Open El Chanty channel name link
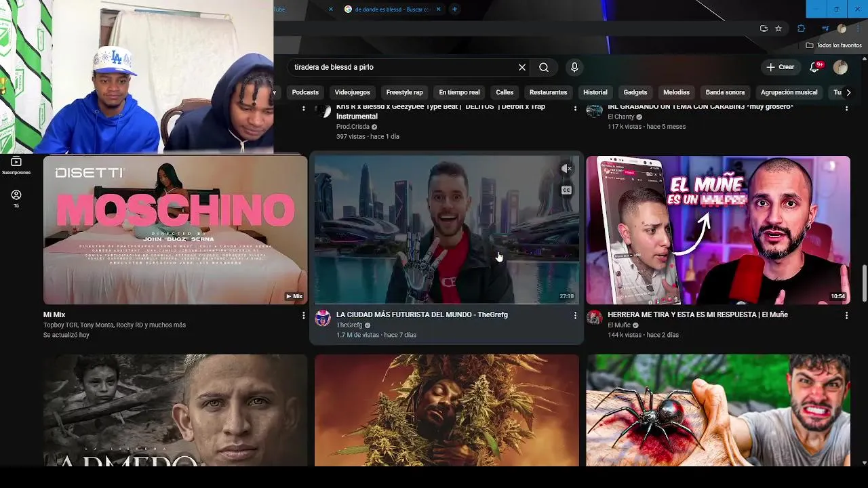The width and height of the screenshot is (868, 488). (x=621, y=117)
